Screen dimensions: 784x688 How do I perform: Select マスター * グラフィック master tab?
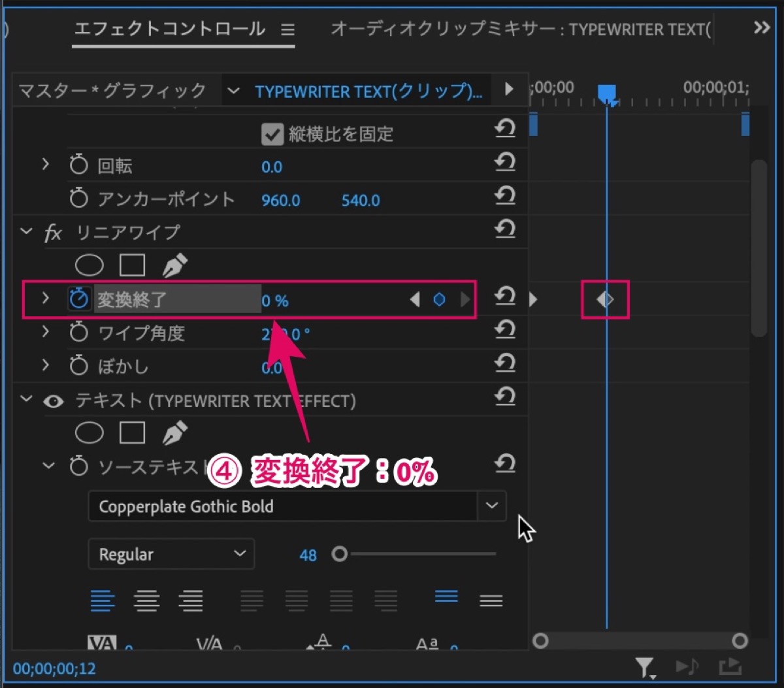click(x=112, y=90)
